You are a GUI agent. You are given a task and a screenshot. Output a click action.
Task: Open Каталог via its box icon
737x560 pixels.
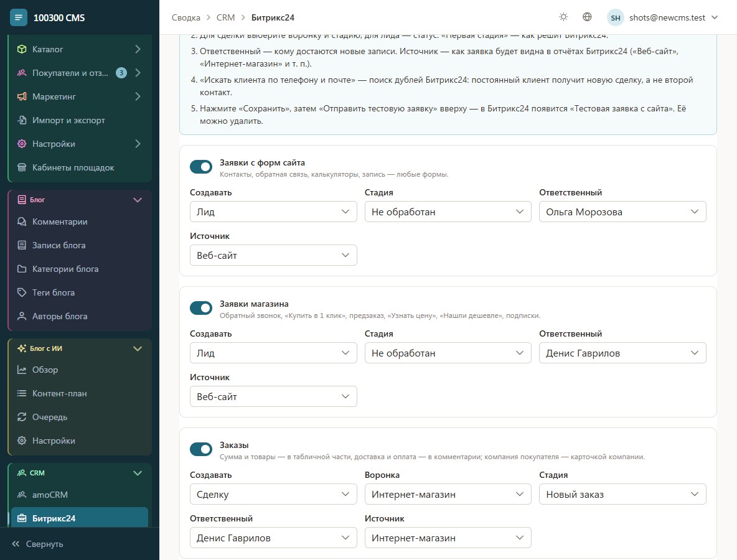tap(22, 49)
